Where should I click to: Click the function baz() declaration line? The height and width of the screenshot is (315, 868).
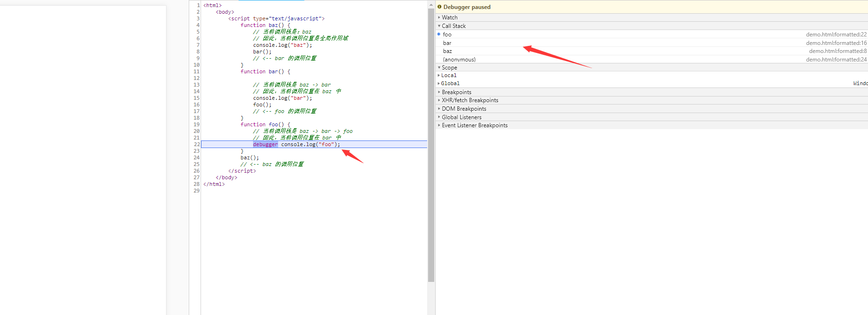coord(265,25)
